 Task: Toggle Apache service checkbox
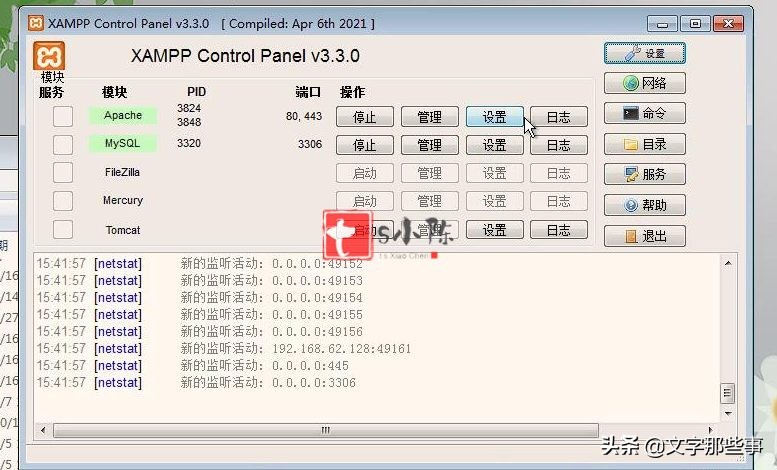[x=63, y=117]
